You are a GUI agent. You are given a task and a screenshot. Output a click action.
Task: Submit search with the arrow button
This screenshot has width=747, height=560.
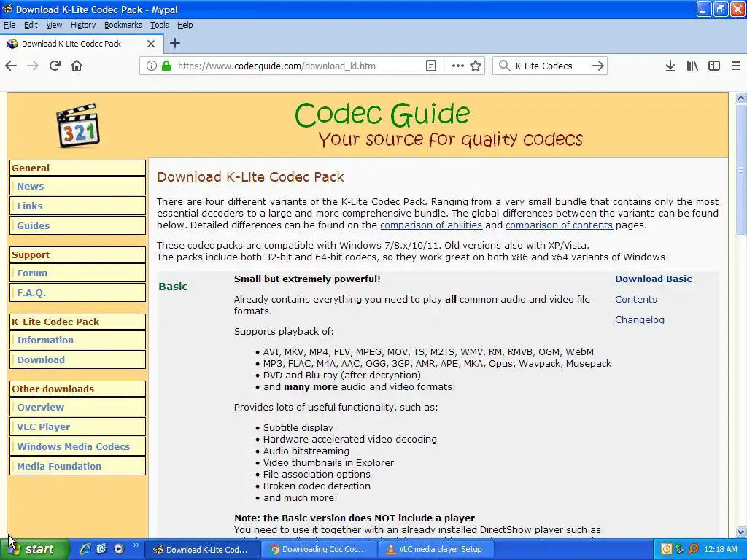(x=598, y=66)
